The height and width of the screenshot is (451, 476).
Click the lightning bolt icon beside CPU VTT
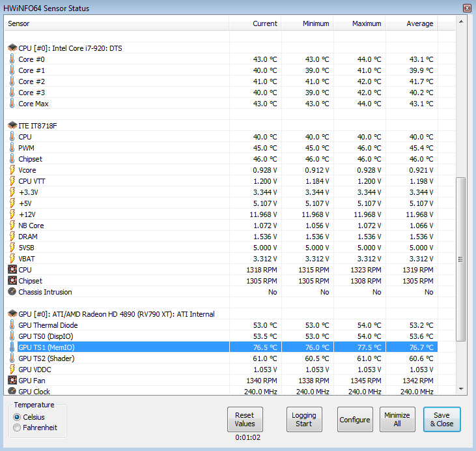(x=12, y=181)
